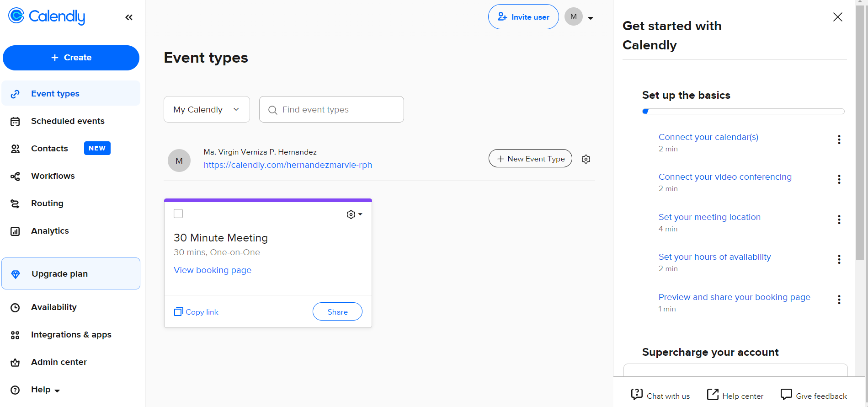Collapse the sidebar with double-chevron icon
The height and width of the screenshot is (407, 868).
[x=129, y=17]
